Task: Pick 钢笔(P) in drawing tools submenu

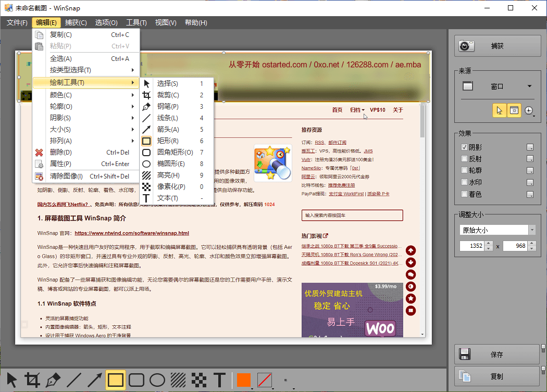Action: [x=177, y=106]
